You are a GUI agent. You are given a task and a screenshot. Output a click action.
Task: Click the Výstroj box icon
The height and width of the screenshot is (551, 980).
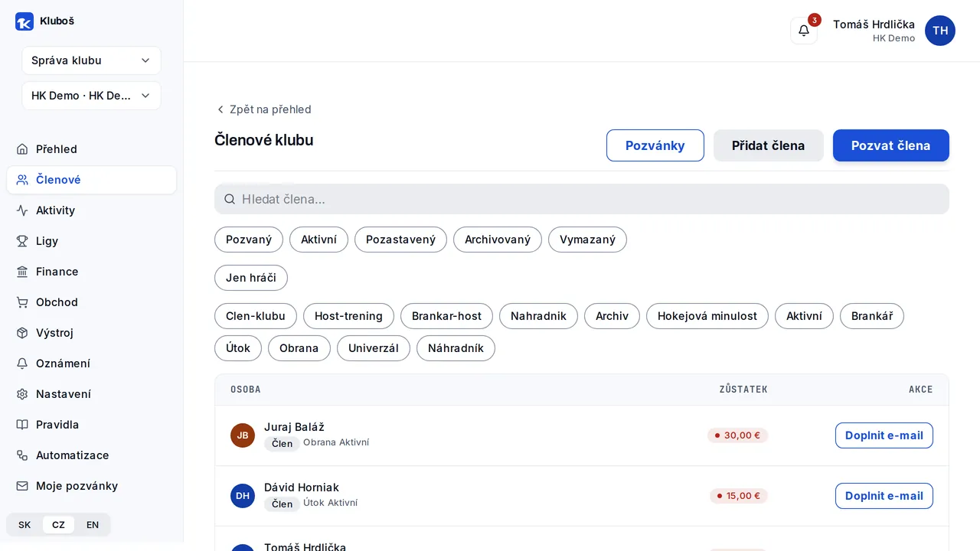(22, 333)
